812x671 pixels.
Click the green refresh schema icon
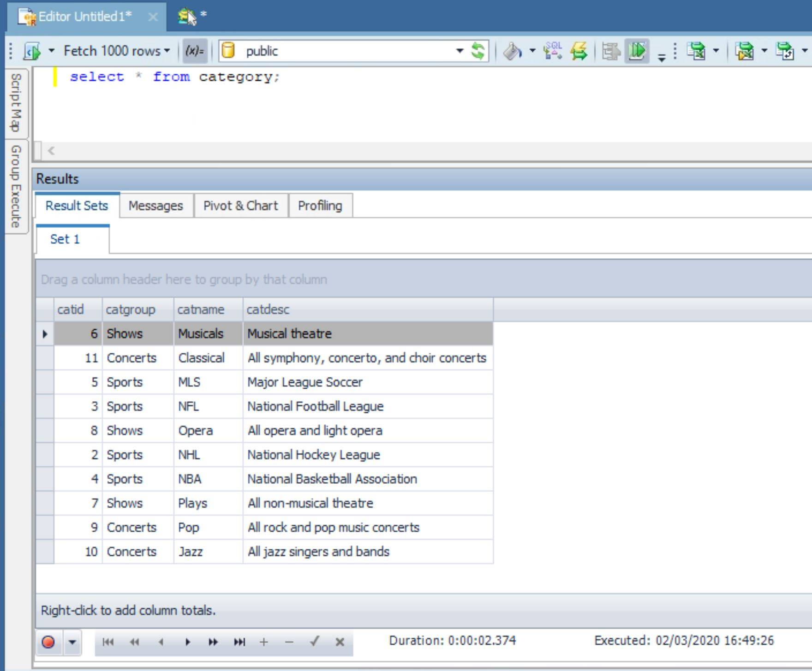478,51
